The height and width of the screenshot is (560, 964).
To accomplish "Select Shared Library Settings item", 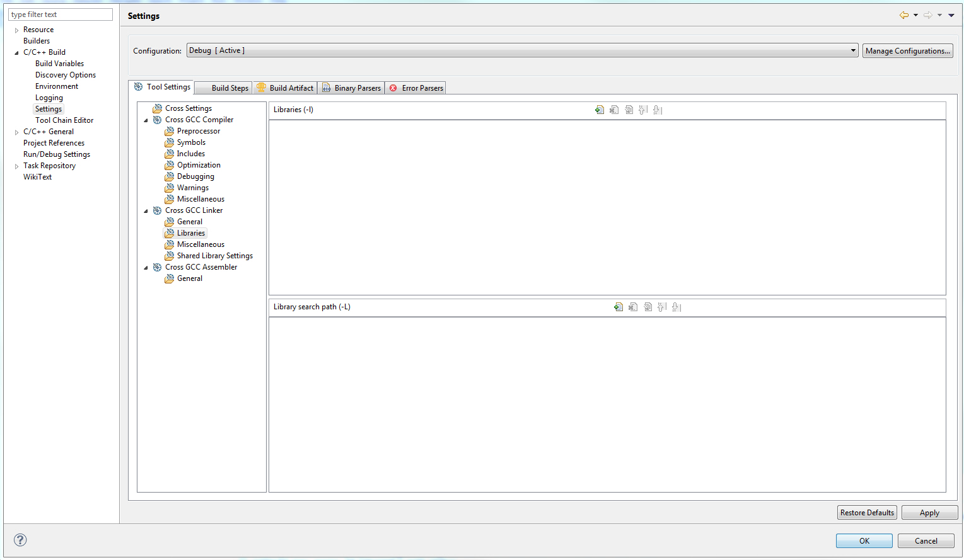I will coord(215,256).
